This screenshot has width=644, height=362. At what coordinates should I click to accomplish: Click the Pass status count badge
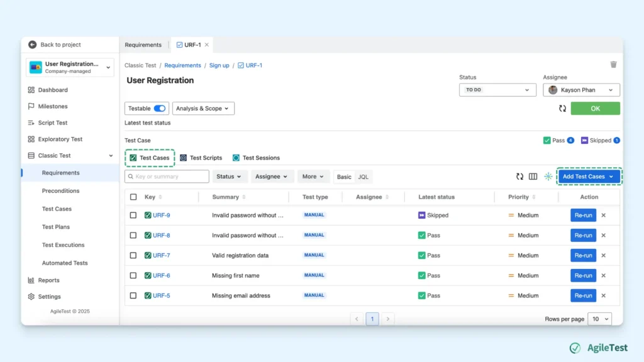pos(570,140)
